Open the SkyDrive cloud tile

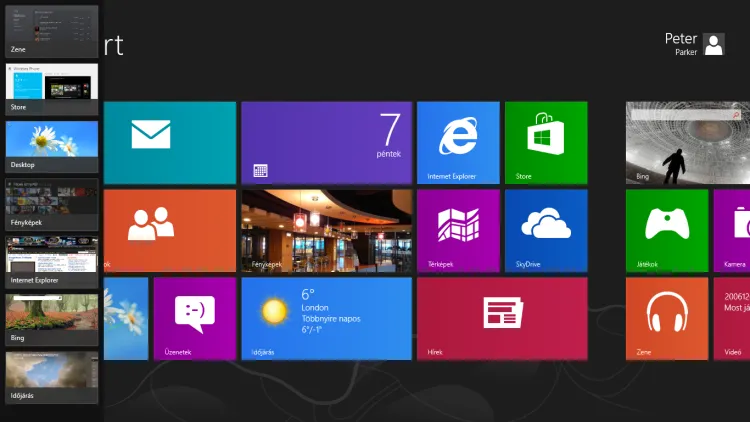click(545, 230)
